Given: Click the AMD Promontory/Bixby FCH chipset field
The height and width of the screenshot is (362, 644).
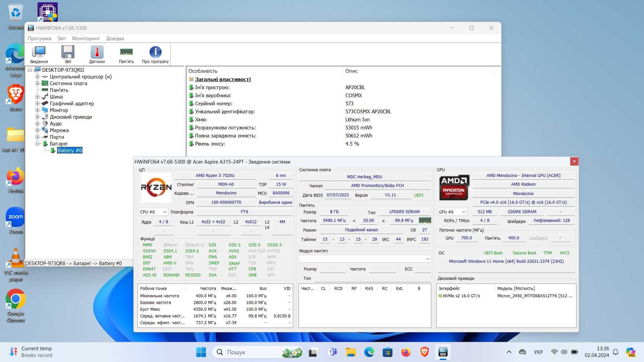Looking at the screenshot, I should pyautogui.click(x=377, y=186).
